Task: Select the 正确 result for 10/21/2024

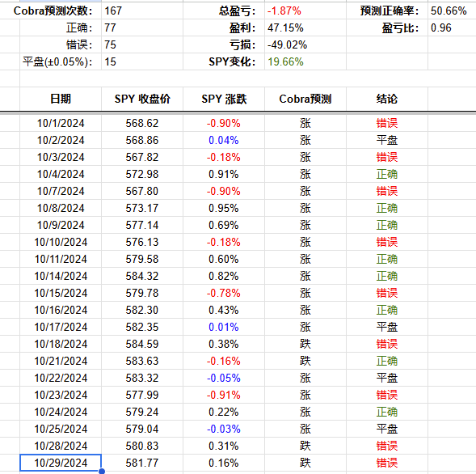Action: [387, 362]
